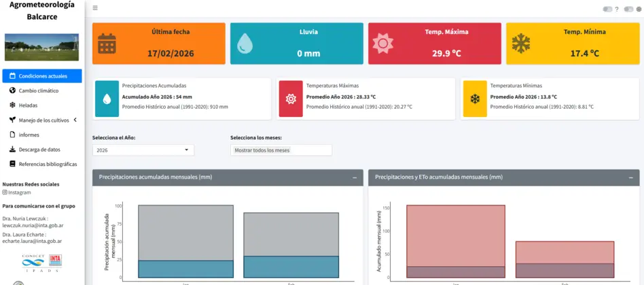The image size is (644, 285).
Task: Click the INTA logo in the sidebar
Action: click(56, 259)
